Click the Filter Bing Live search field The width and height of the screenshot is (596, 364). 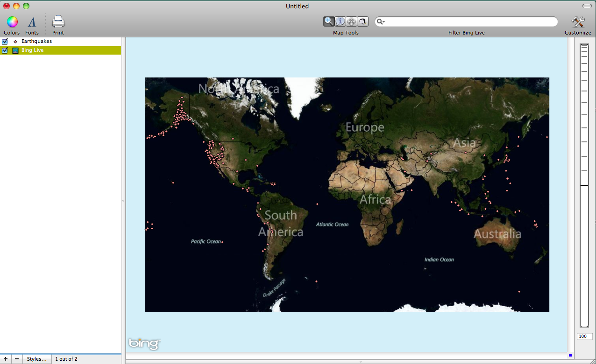tap(469, 22)
